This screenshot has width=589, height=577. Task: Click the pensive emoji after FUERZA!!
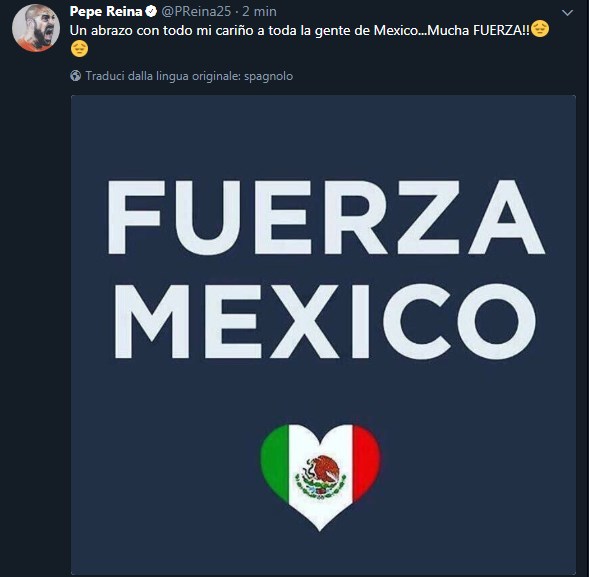[540, 29]
